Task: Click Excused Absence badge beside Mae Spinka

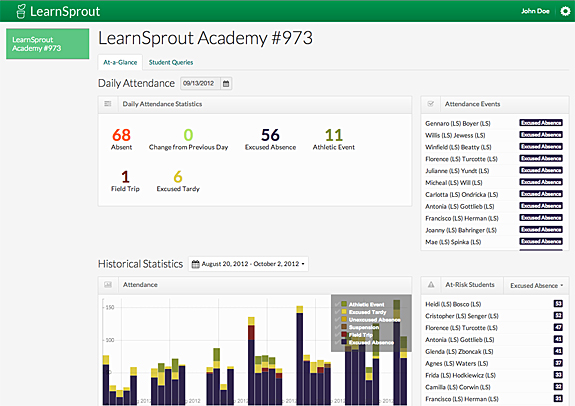Action: click(x=541, y=241)
